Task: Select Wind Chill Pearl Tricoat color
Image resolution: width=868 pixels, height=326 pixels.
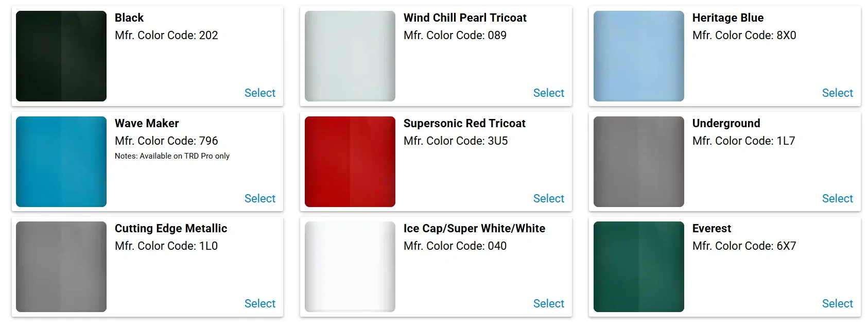Action: [549, 93]
